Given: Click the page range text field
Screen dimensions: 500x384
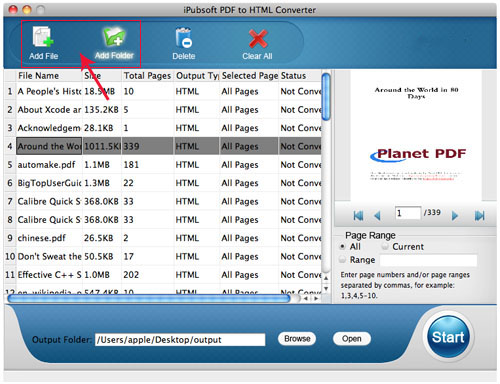Looking at the screenshot, I should click(428, 260).
